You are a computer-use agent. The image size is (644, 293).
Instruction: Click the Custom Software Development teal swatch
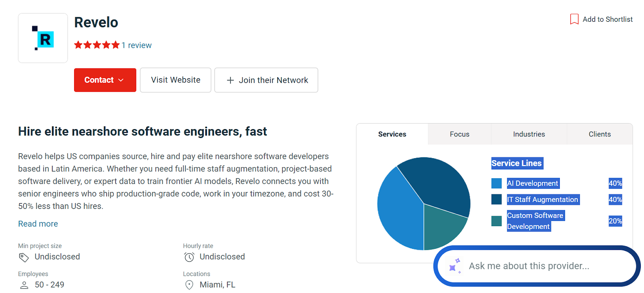click(497, 221)
